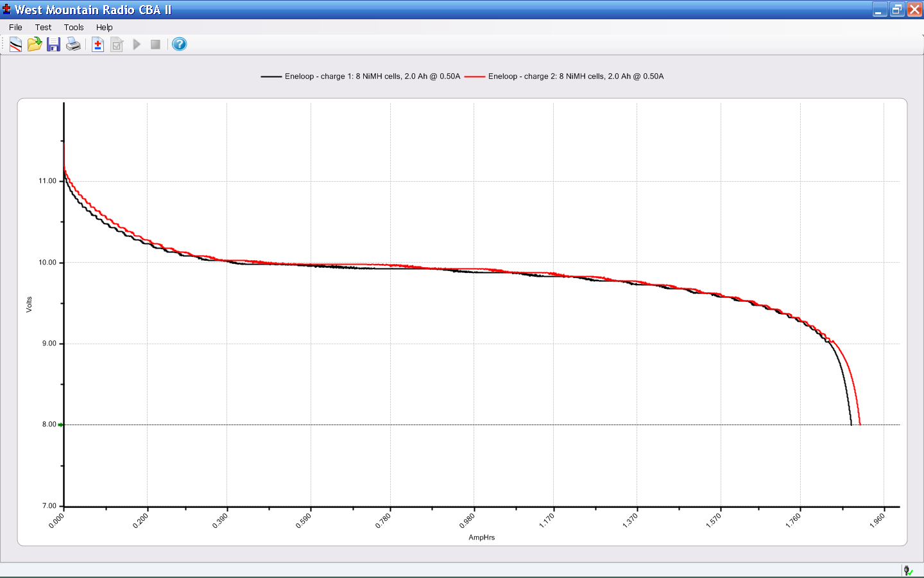Image resolution: width=924 pixels, height=578 pixels.
Task: Open the Test menu
Action: tap(43, 27)
